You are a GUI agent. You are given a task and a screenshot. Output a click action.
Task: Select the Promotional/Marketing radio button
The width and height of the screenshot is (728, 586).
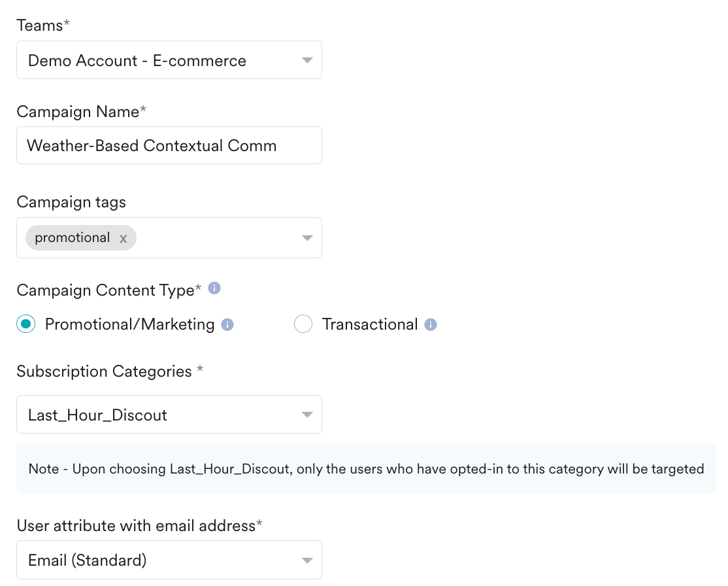pos(26,324)
